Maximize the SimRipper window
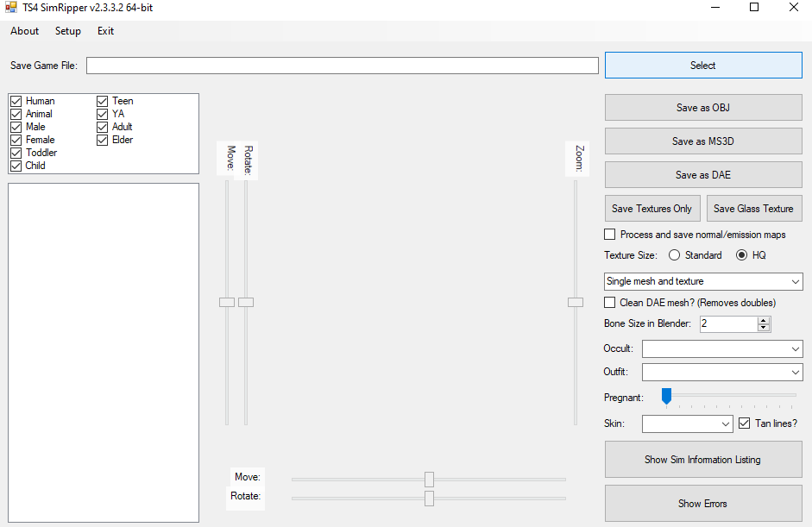 [x=754, y=7]
